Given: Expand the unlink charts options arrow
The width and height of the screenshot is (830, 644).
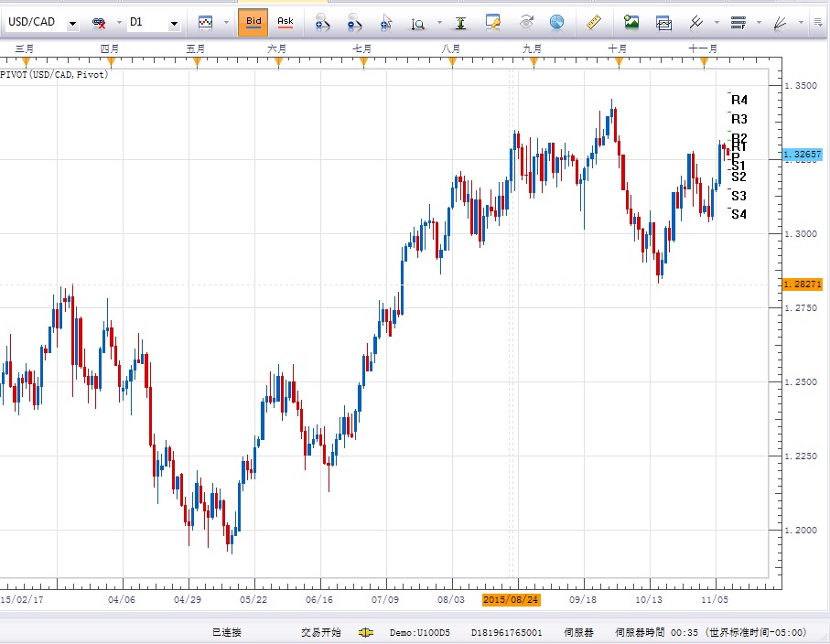Looking at the screenshot, I should click(x=119, y=23).
